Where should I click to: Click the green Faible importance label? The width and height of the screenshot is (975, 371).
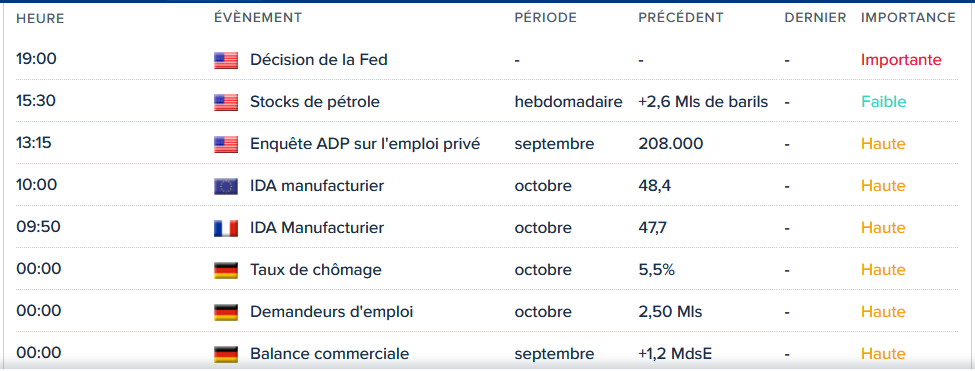point(884,102)
